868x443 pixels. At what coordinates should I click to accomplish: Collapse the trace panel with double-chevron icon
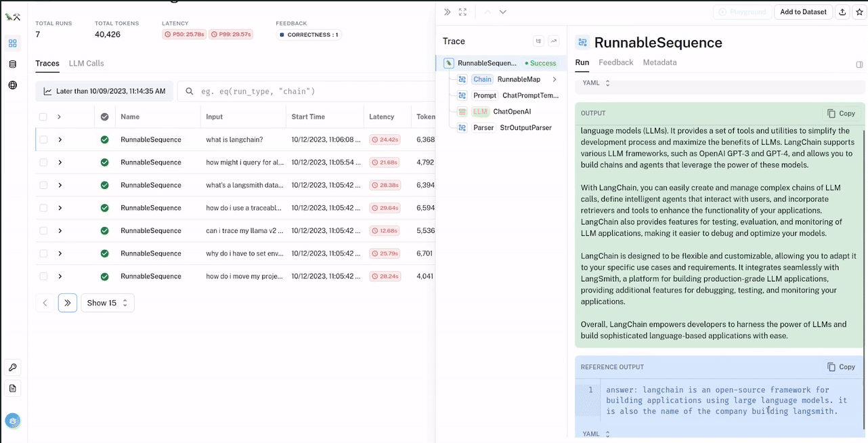tap(446, 12)
